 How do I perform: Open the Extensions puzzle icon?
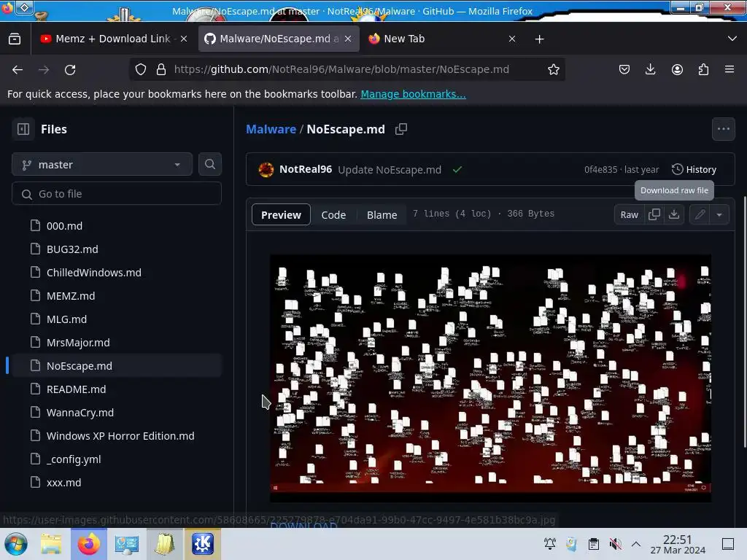(x=703, y=69)
